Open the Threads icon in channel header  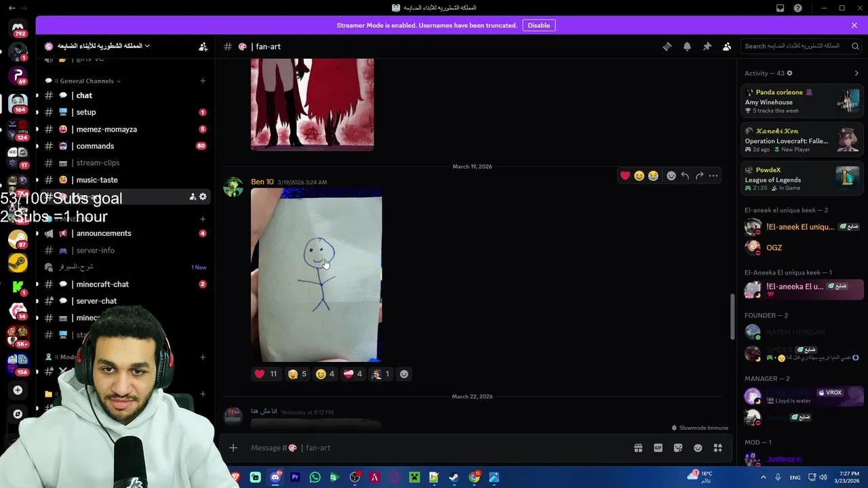click(x=667, y=47)
